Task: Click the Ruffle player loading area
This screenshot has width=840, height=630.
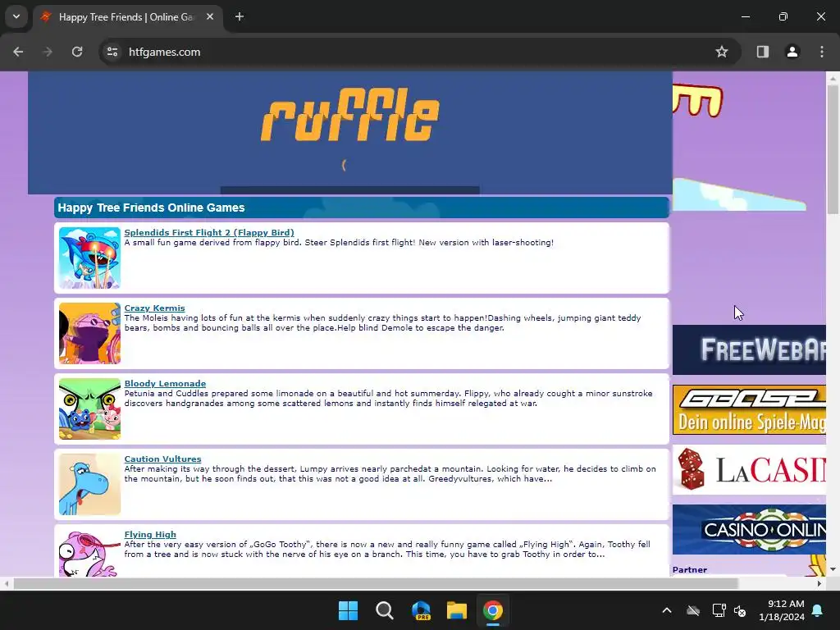Action: tap(349, 133)
